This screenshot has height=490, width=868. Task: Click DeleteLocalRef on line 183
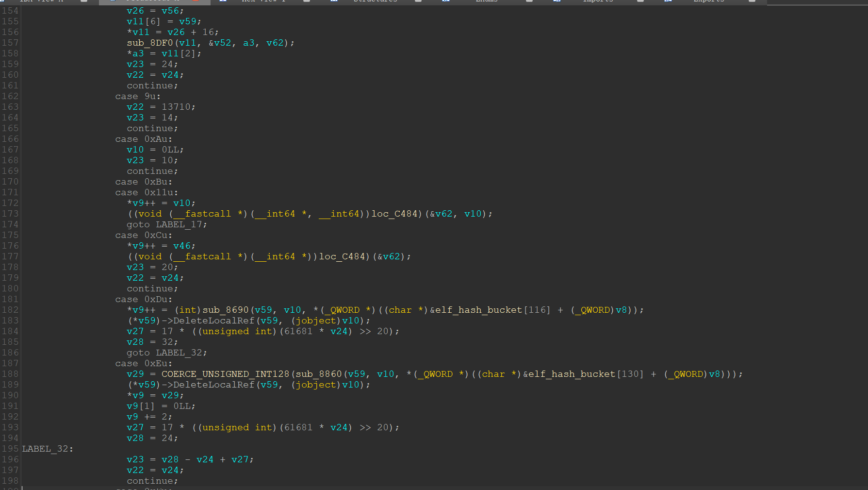[x=214, y=321]
